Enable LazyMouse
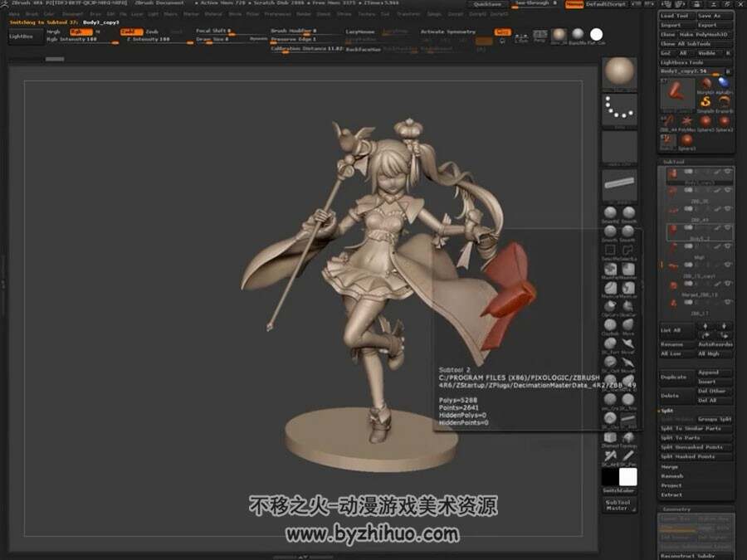The width and height of the screenshot is (747, 560). (360, 32)
